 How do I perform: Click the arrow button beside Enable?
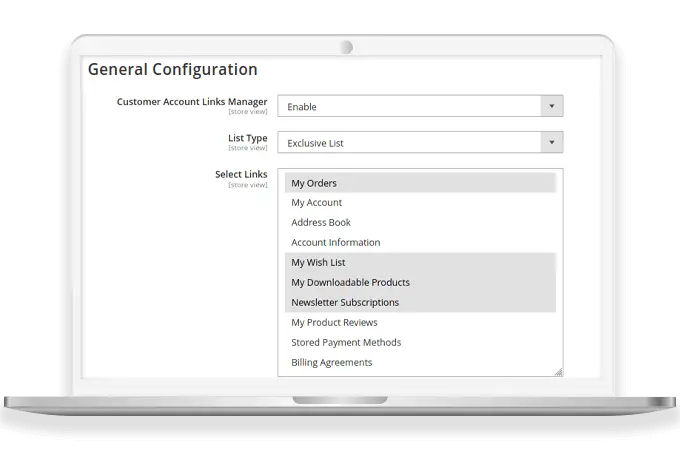551,106
